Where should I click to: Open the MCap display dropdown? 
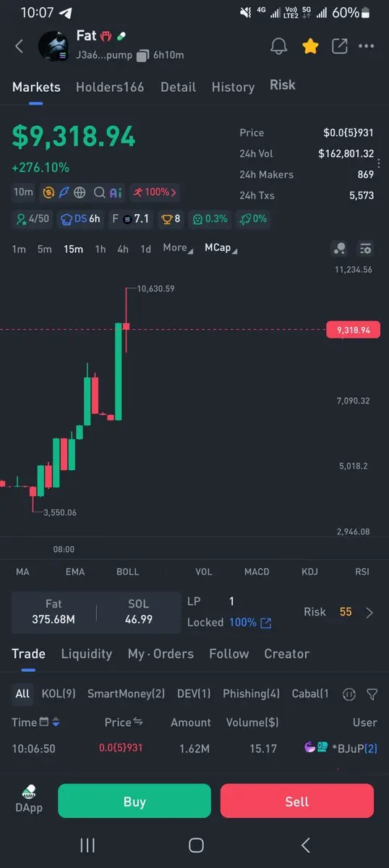coord(221,248)
